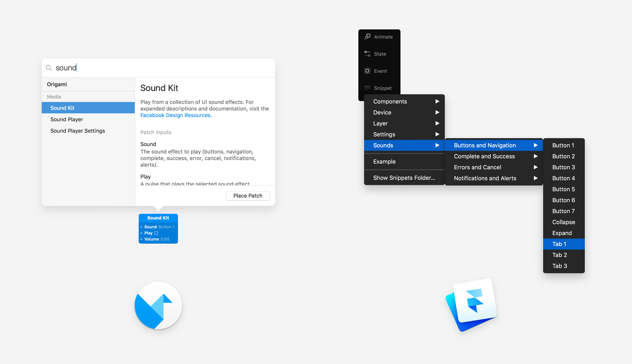632x364 pixels.
Task: Click the search magnifier icon
Action: click(49, 68)
